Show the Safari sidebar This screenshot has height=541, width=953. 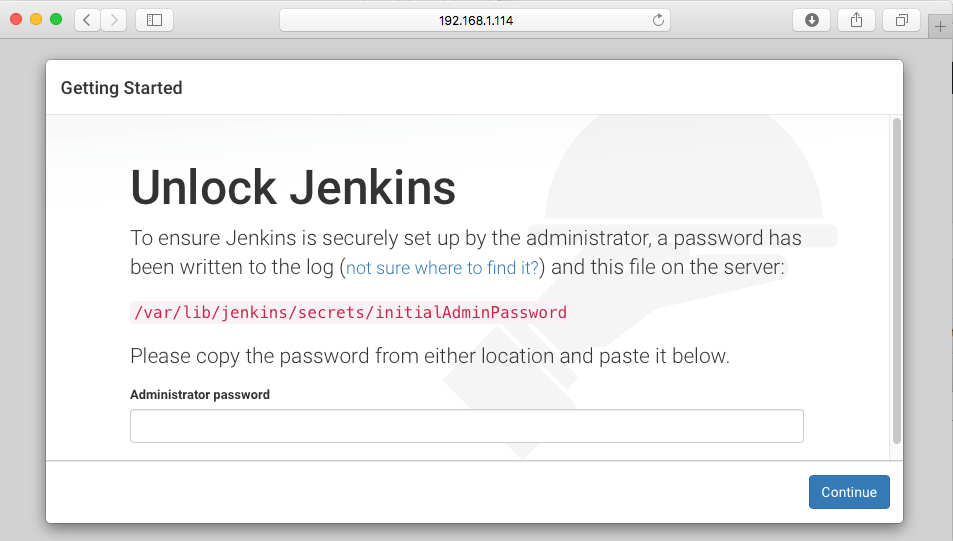pos(154,20)
